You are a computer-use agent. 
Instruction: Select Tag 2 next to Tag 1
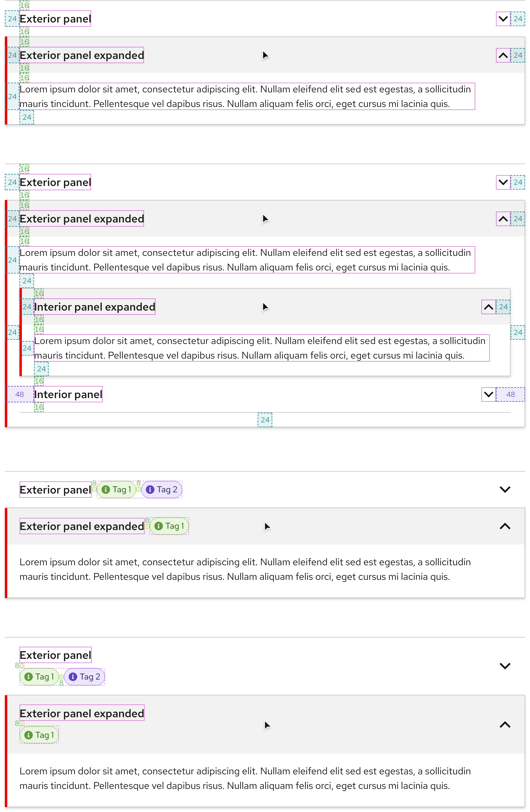(161, 489)
